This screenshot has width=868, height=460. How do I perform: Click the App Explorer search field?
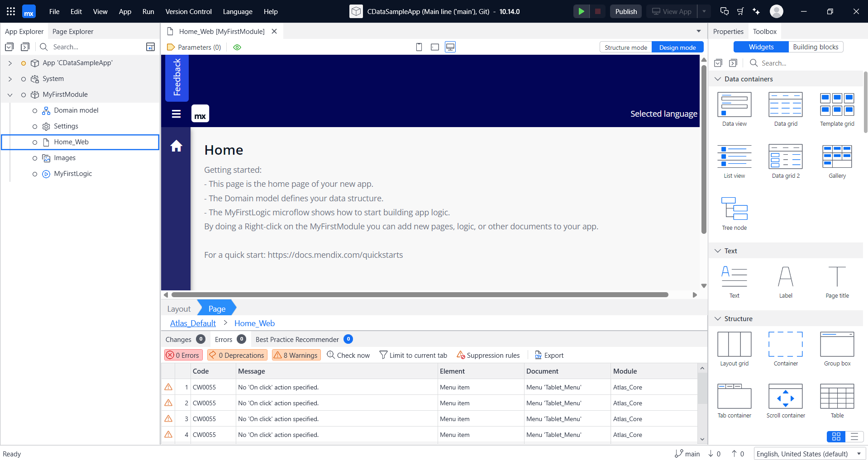click(x=91, y=47)
